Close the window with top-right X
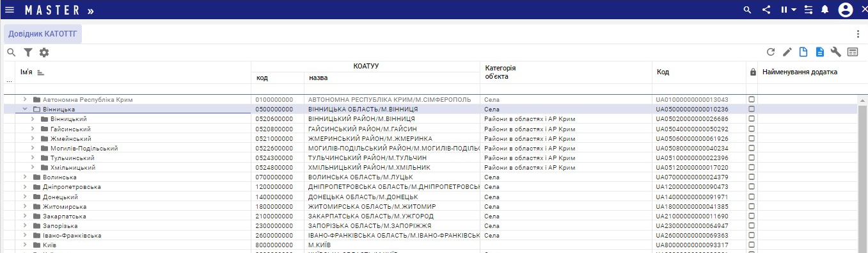This screenshot has height=253, width=868. (x=864, y=10)
